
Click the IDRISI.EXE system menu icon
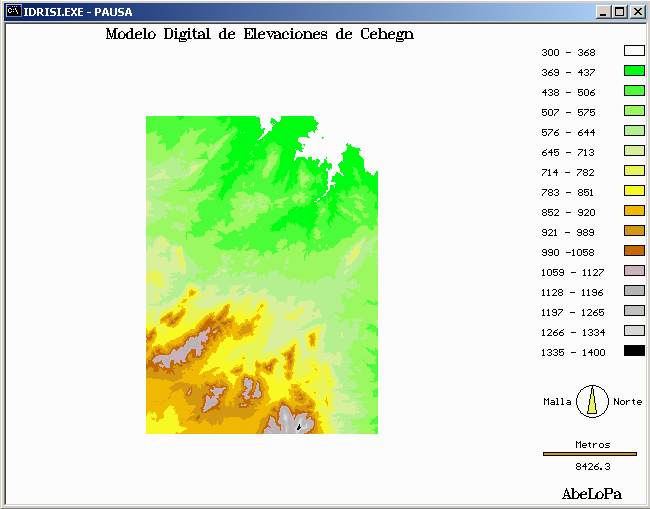[14, 12]
